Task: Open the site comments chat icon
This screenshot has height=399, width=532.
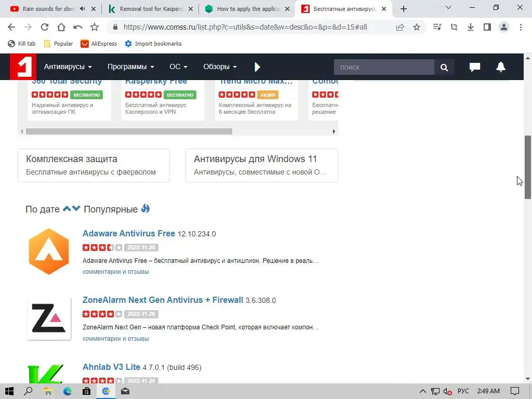Action: [474, 67]
